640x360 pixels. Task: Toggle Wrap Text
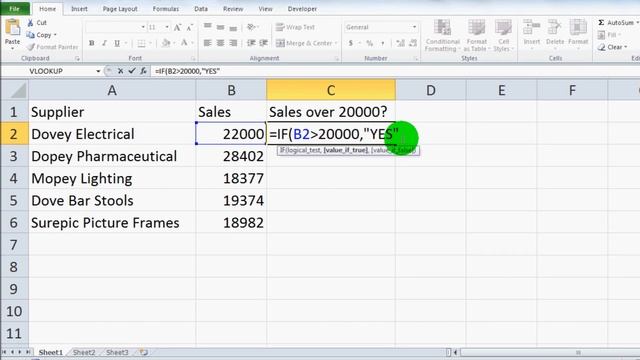295,27
